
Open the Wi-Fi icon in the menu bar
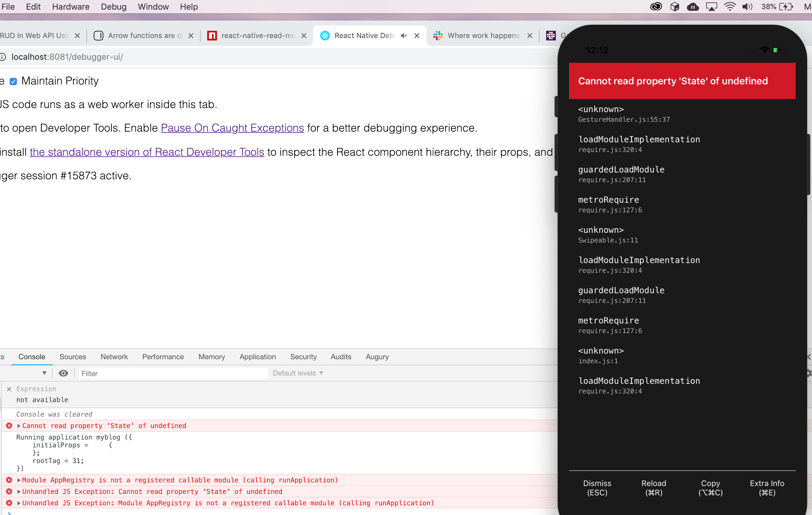coord(730,6)
